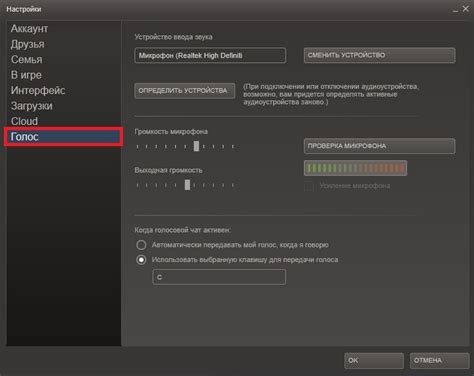
Task: Select automatic voice transmission radio option
Action: coord(141,245)
